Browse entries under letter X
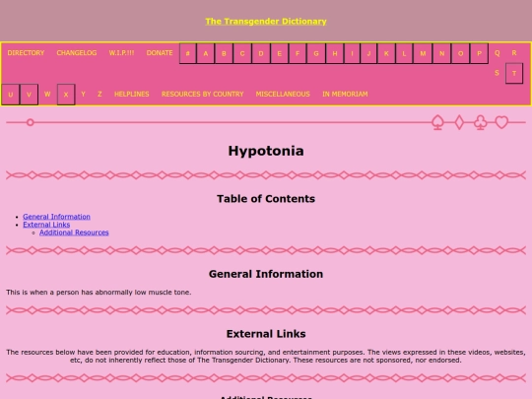The image size is (532, 399). tap(66, 95)
